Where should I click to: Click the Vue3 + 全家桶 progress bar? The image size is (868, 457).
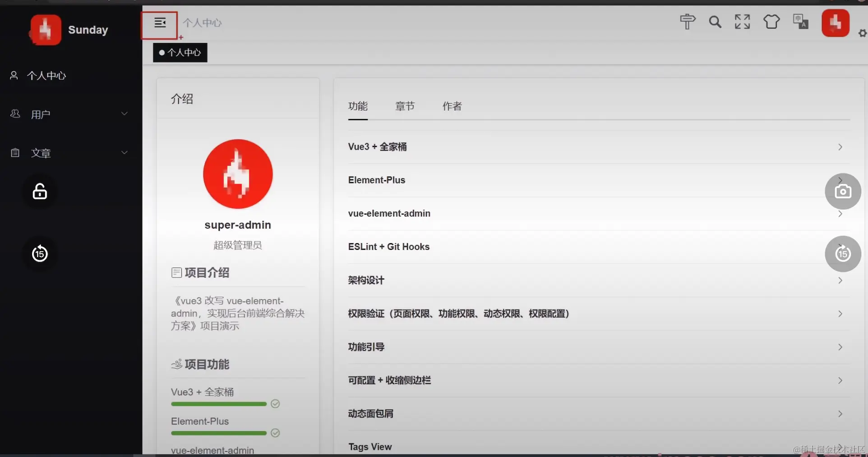pos(219,404)
